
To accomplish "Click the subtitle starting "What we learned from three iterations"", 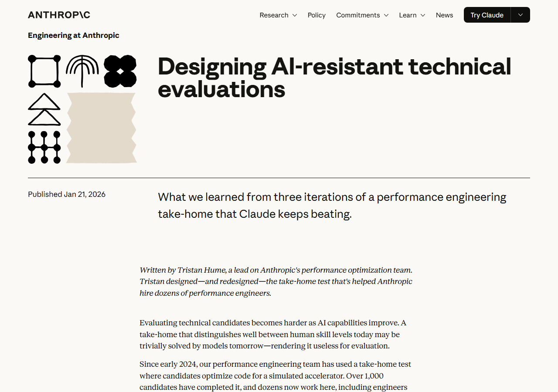I will point(332,206).
